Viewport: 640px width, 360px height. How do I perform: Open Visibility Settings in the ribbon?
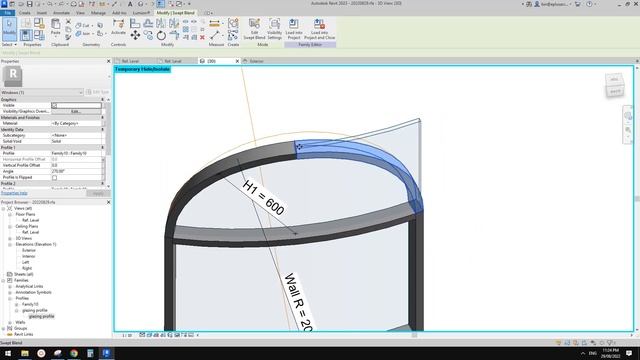pyautogui.click(x=274, y=29)
